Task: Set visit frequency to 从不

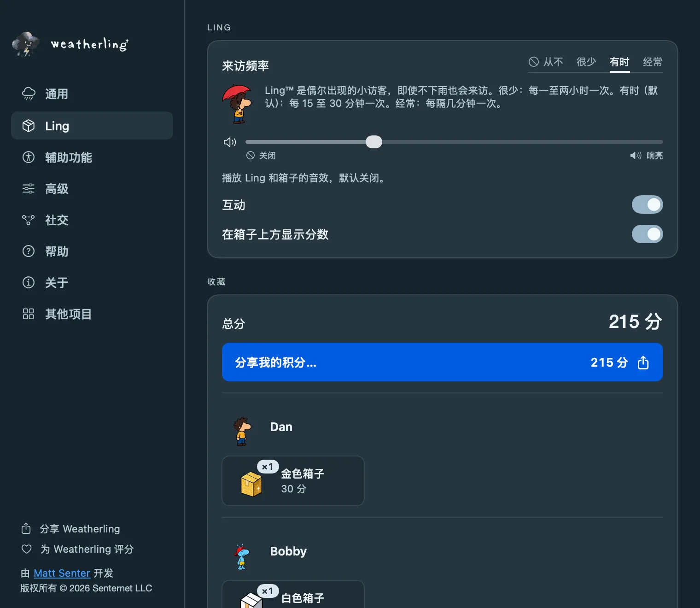Action: pyautogui.click(x=546, y=62)
